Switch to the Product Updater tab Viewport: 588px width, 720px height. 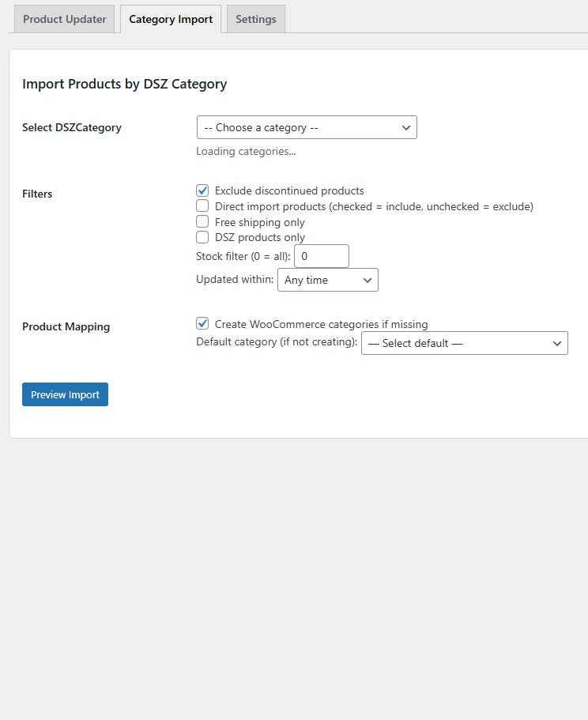click(x=64, y=19)
